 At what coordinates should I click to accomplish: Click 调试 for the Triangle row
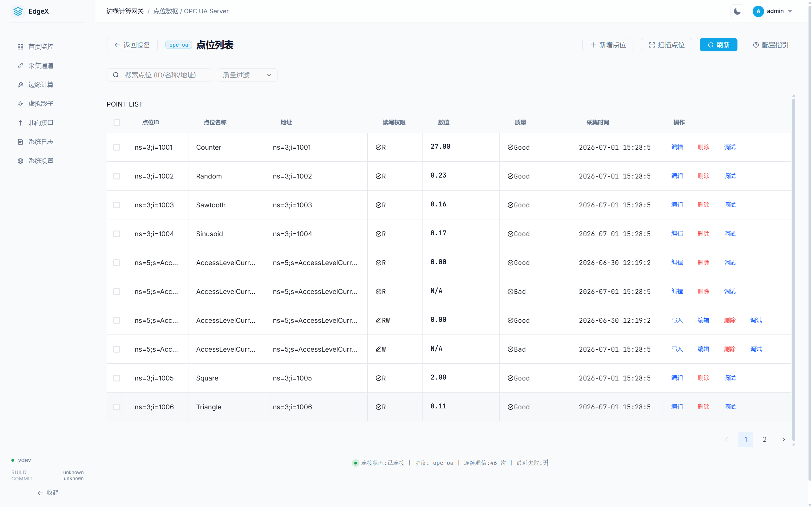pyautogui.click(x=730, y=407)
